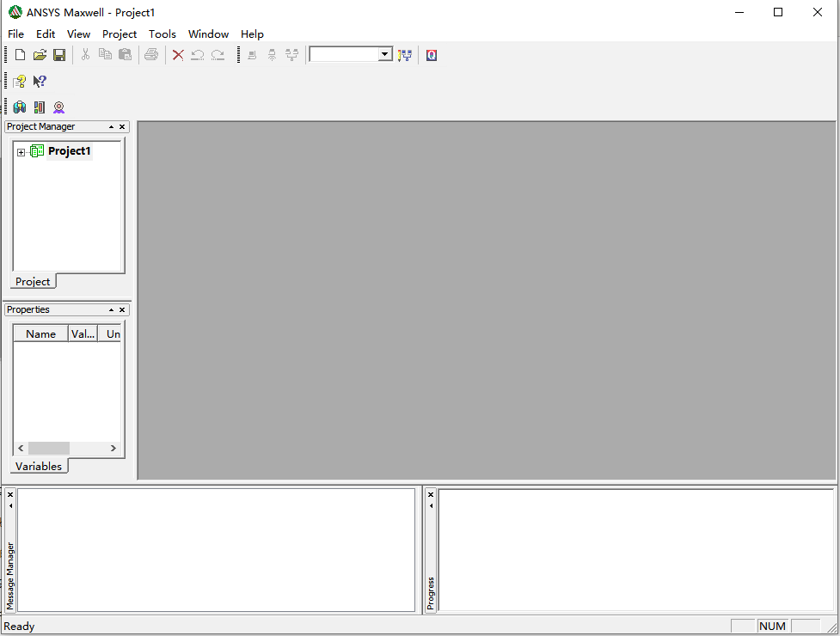
Task: Click the Properties right scroll arrow
Action: pyautogui.click(x=113, y=448)
